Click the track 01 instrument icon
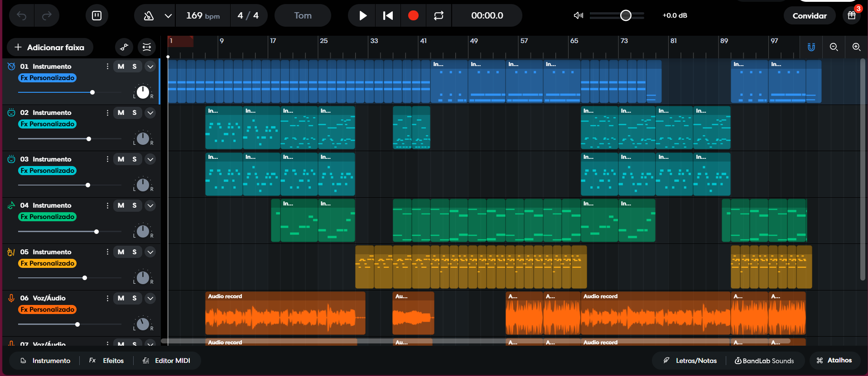Image resolution: width=868 pixels, height=376 pixels. (11, 67)
